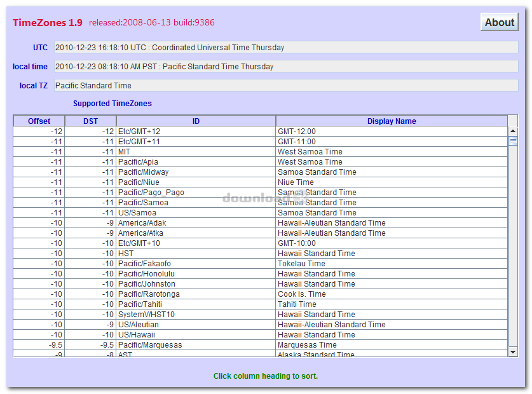The image size is (532, 394).
Task: Click the Tokelau Time display name
Action: [392, 264]
